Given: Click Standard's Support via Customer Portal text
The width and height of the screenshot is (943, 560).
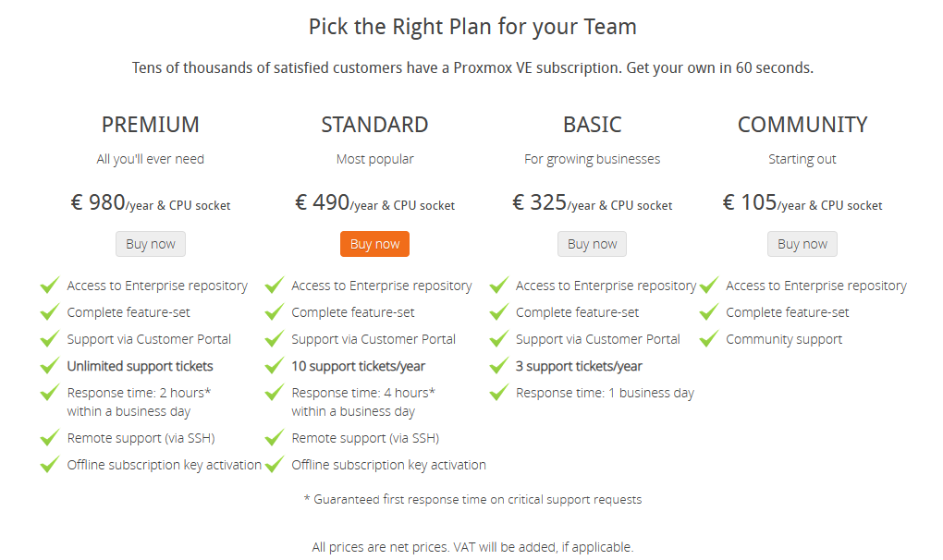Looking at the screenshot, I should [x=374, y=339].
